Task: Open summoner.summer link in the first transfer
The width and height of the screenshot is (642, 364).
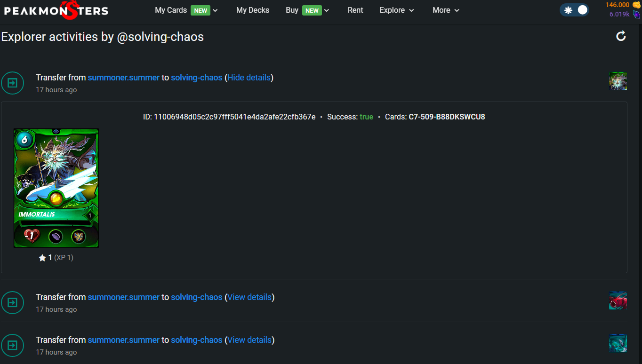Action: pyautogui.click(x=124, y=78)
